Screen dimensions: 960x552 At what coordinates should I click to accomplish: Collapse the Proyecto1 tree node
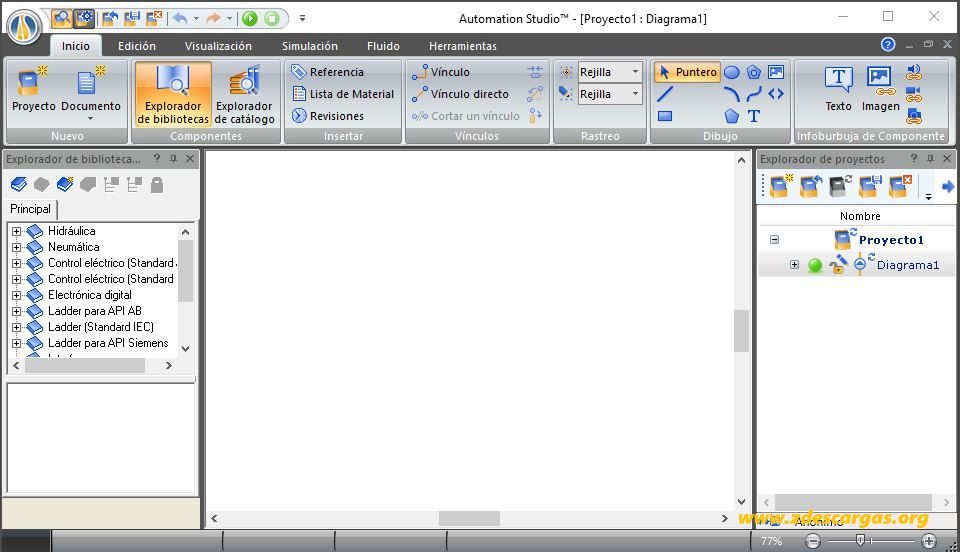774,239
